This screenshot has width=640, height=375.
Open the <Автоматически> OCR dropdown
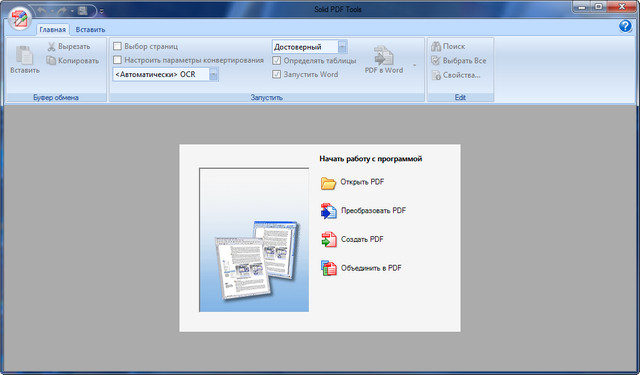point(213,74)
